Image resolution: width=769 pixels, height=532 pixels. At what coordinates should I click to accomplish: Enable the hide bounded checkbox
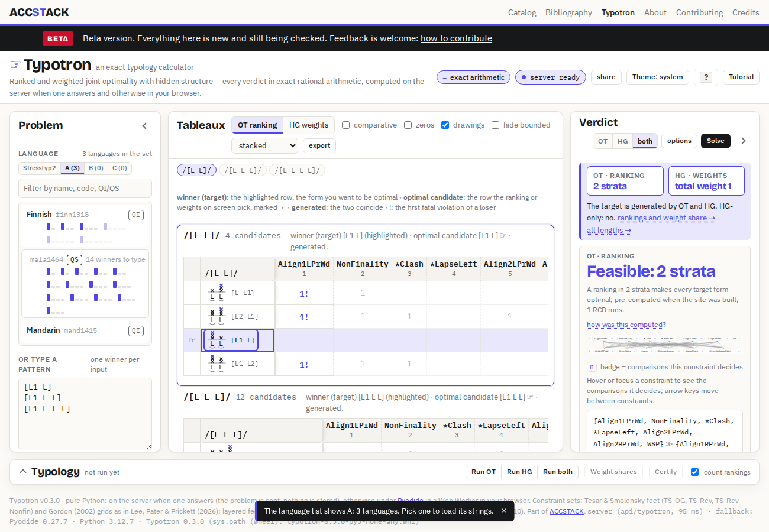tap(495, 125)
